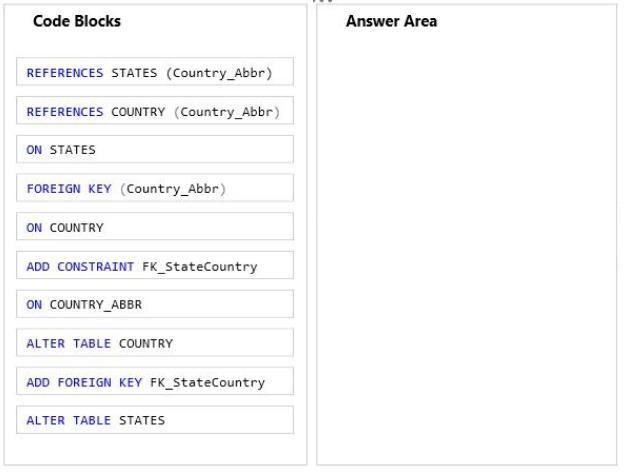Click the Answer Area heading
The width and height of the screenshot is (625, 473).
click(391, 21)
